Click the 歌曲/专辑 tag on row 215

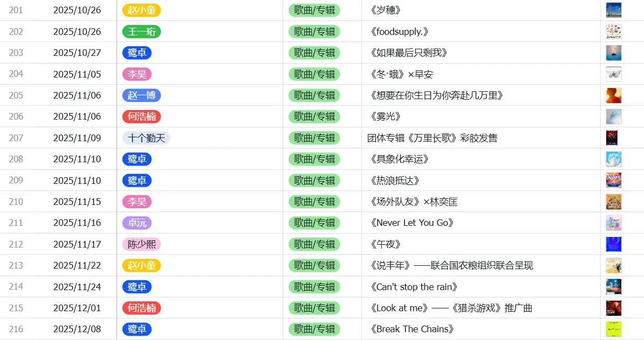pos(314,308)
